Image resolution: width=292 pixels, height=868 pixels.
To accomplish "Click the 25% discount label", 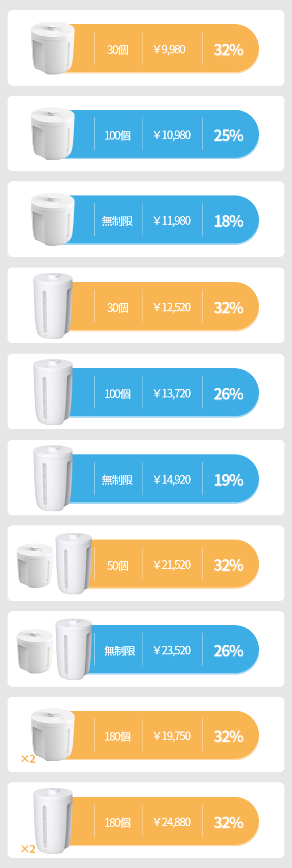I will tap(229, 136).
